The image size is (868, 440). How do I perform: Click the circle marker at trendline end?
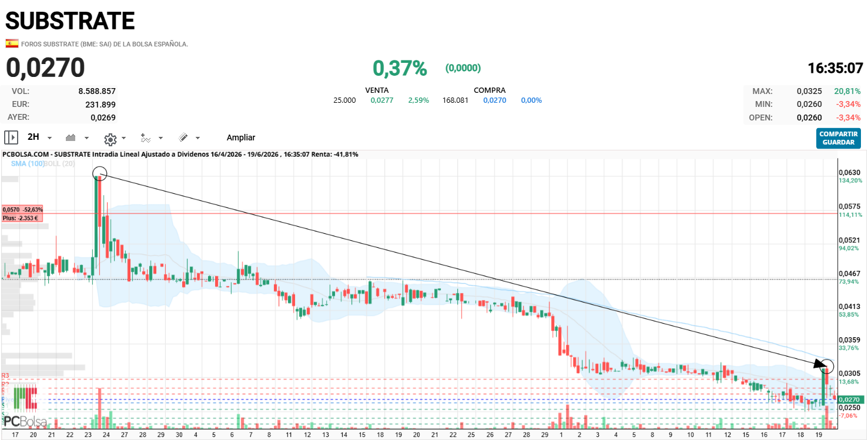[827, 365]
